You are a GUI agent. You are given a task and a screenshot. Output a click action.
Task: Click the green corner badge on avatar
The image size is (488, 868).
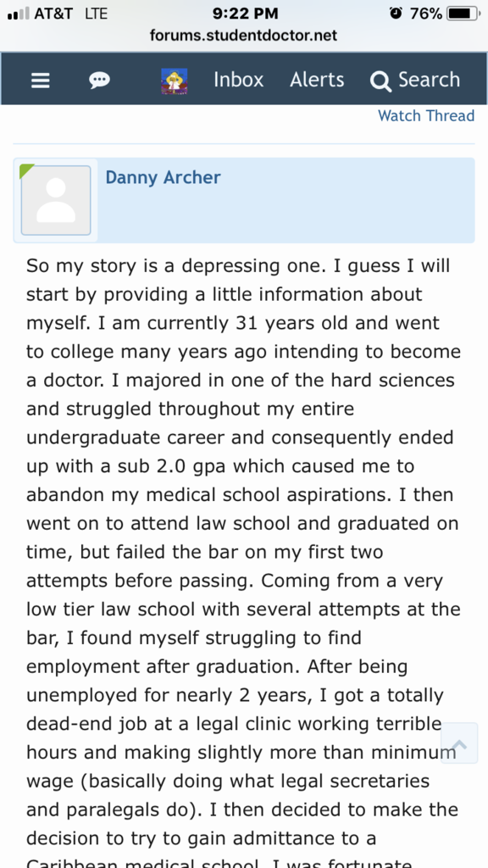[25, 170]
